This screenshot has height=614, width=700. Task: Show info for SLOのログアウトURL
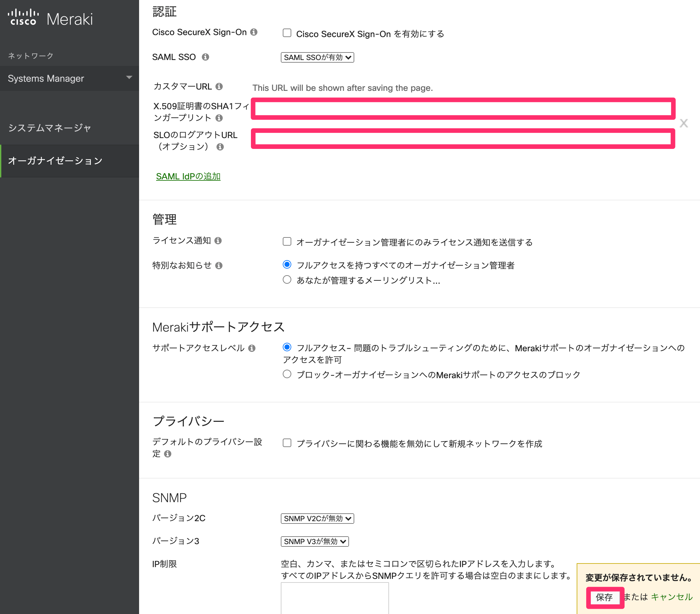pyautogui.click(x=220, y=147)
